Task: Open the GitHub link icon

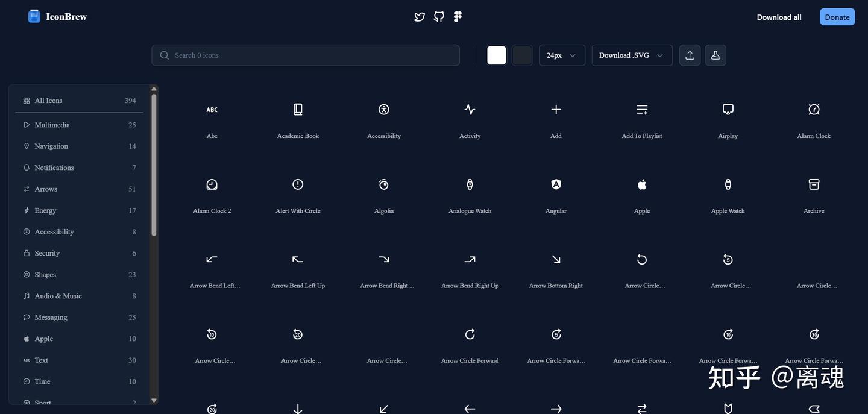Action: coord(439,17)
